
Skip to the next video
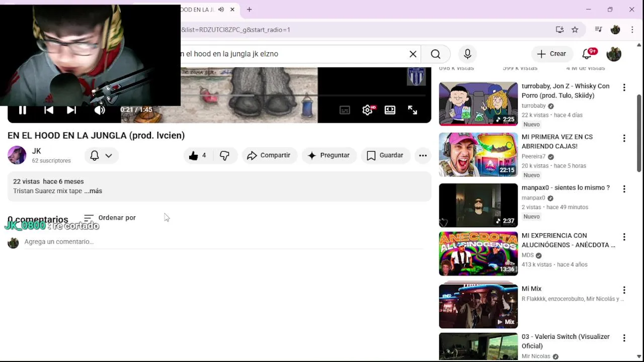pos(71,110)
